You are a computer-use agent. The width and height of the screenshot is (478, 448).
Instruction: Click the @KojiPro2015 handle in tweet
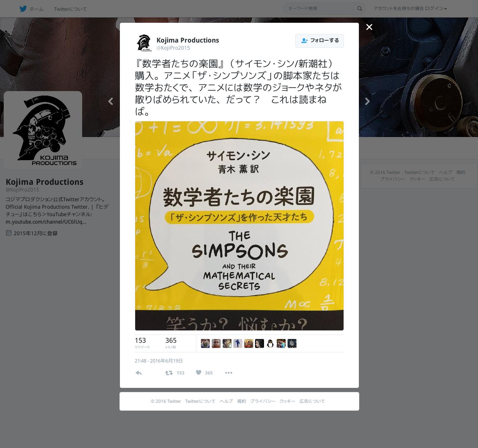(173, 48)
